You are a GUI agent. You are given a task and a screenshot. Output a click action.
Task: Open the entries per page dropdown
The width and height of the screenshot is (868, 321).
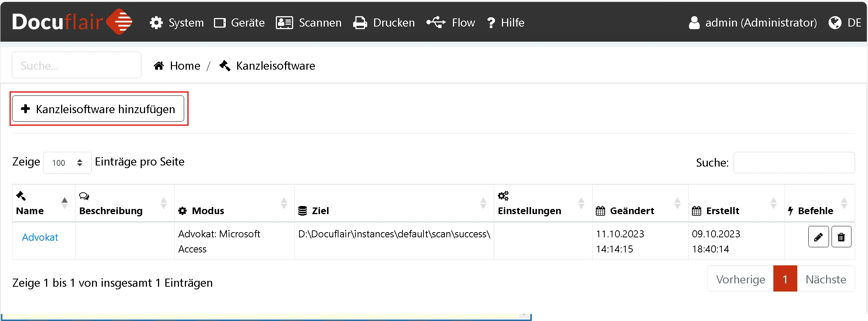[67, 163]
